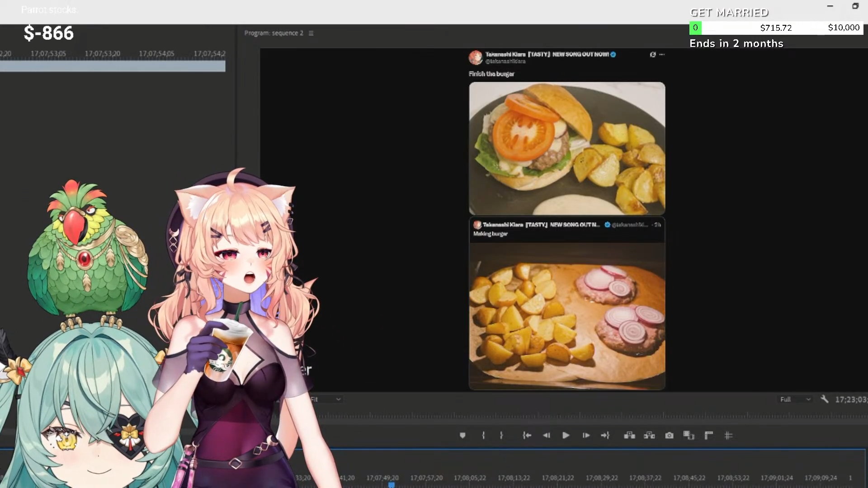Viewport: 868px width, 488px height.
Task: Go to In point
Action: (527, 436)
